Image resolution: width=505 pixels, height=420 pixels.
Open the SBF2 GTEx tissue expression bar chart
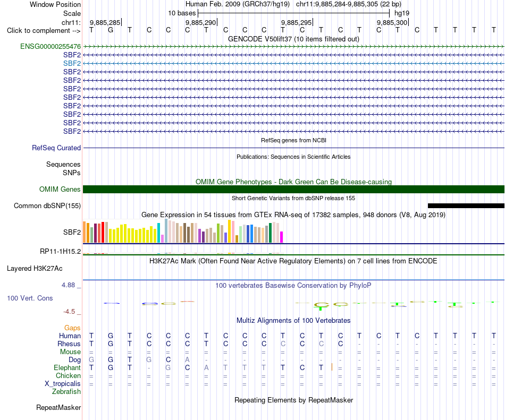tap(183, 231)
